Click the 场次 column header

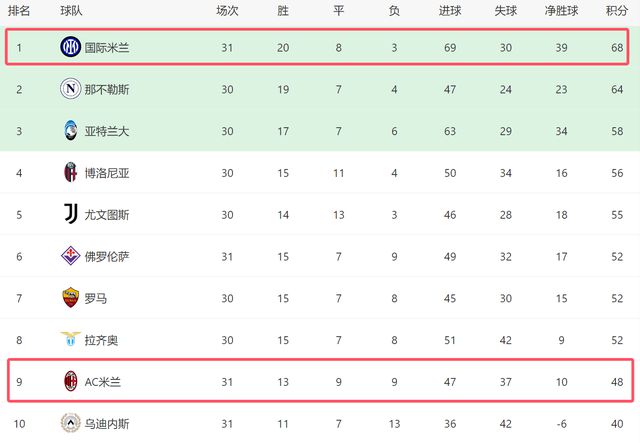(227, 11)
